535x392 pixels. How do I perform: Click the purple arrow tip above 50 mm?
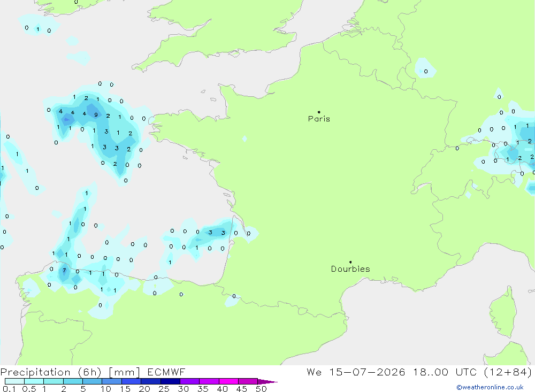(267, 382)
